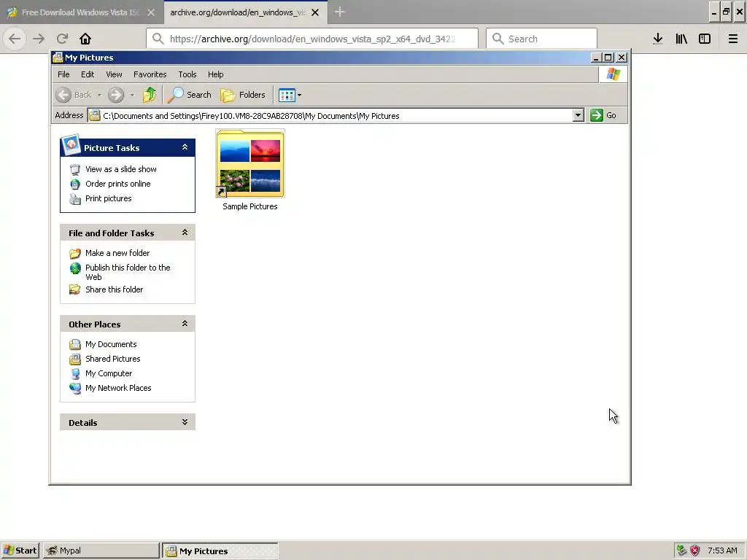Open Back history dropdown arrow
Screen dimensions: 747x560
point(99,95)
